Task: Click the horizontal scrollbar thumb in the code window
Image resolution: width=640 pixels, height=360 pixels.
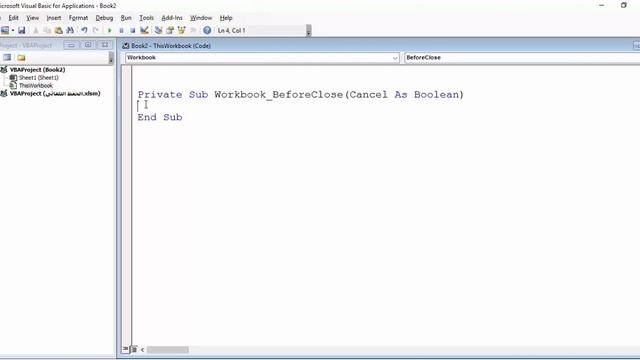Action: 168,350
